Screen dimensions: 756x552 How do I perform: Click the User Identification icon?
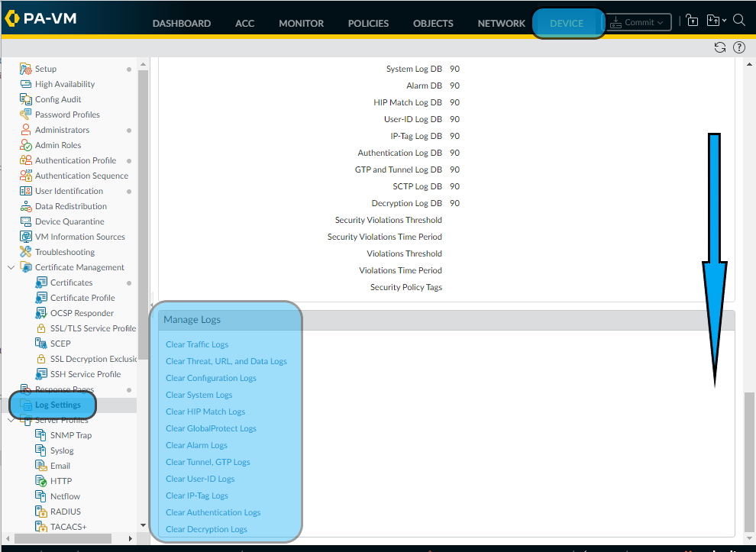(25, 191)
